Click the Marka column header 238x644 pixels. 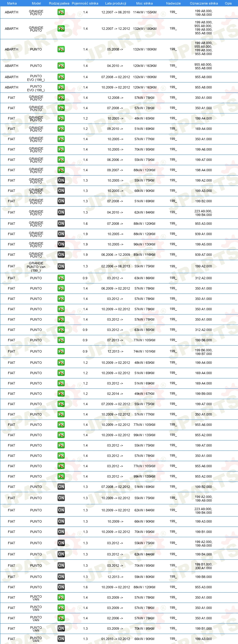[x=12, y=3]
